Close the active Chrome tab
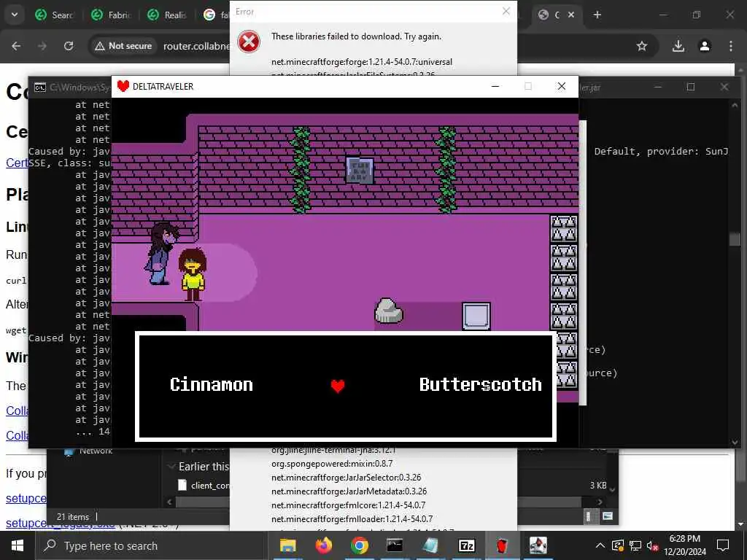 [571, 15]
